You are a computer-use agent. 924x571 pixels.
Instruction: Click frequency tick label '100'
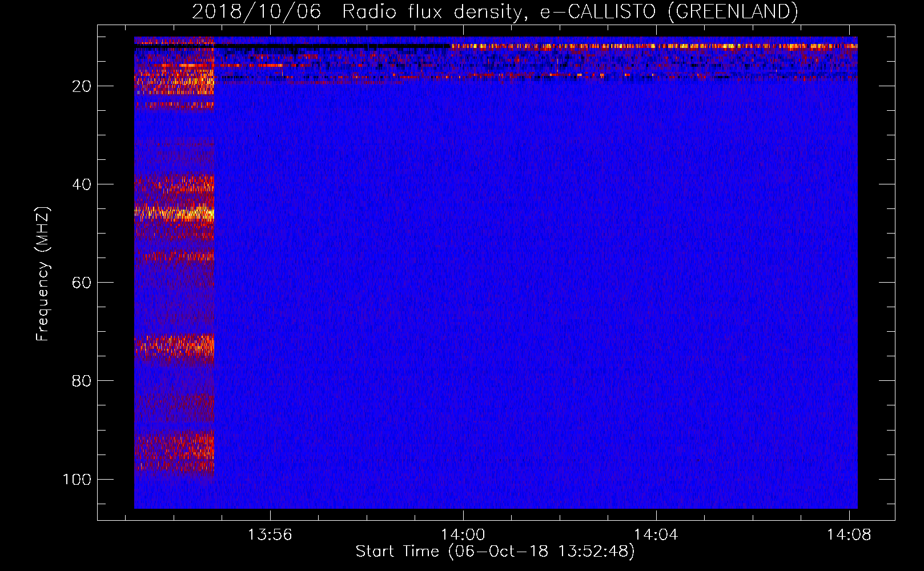pyautogui.click(x=77, y=480)
